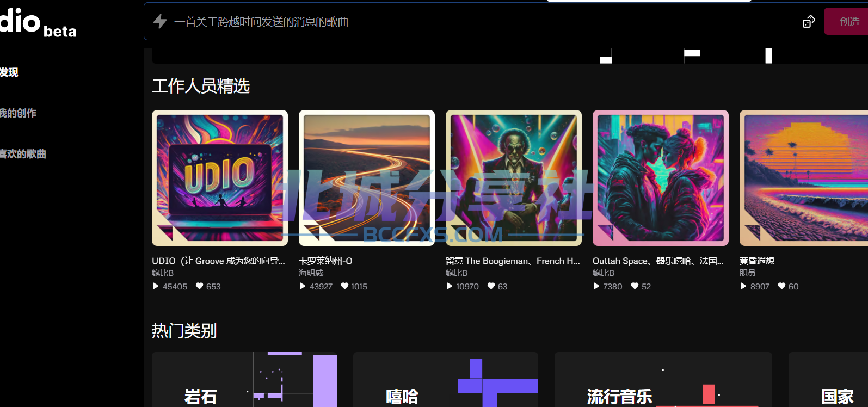
Task: Open artist 鲍比B under Outtah Space
Action: (604, 273)
